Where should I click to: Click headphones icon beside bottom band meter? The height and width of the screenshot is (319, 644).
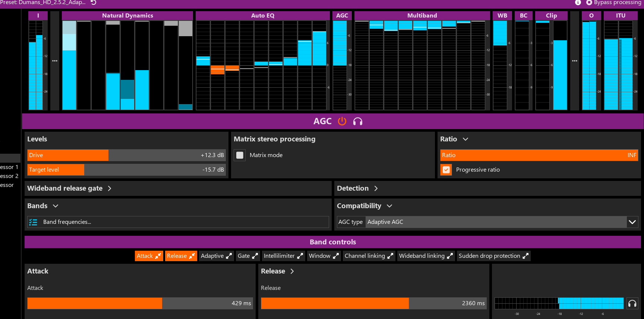[x=632, y=303]
